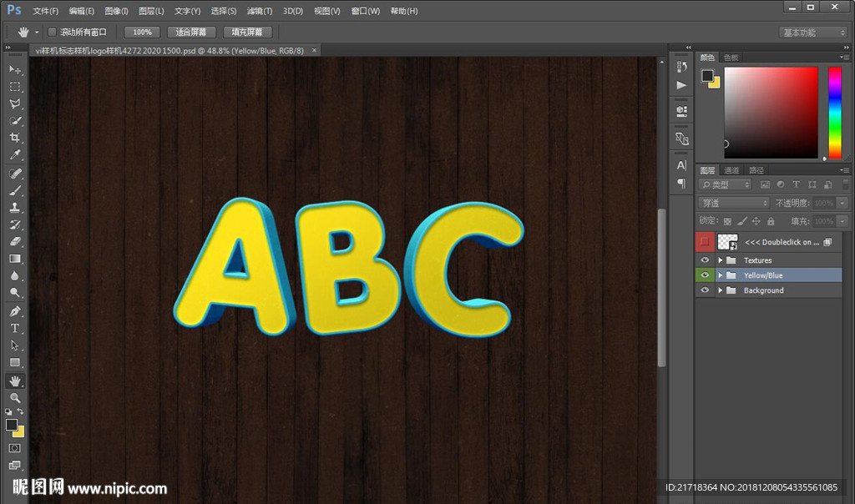
Task: Select the Move tool
Action: (x=15, y=69)
